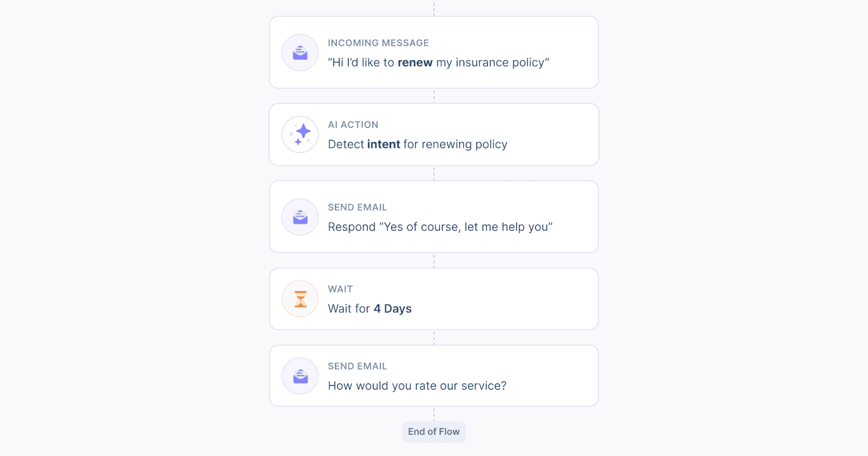This screenshot has width=868, height=456.
Task: Click the "renew" keyword in the incoming message
Action: (415, 62)
